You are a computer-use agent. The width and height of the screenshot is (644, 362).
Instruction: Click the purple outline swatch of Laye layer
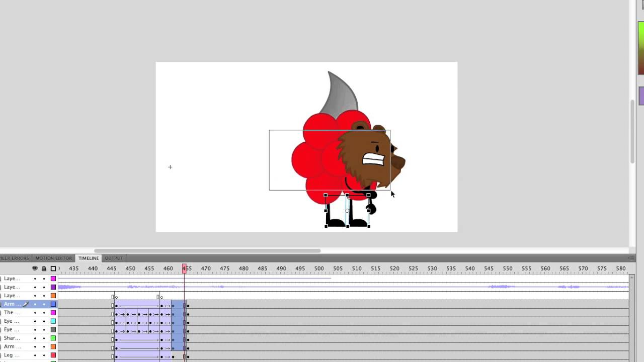(x=53, y=287)
